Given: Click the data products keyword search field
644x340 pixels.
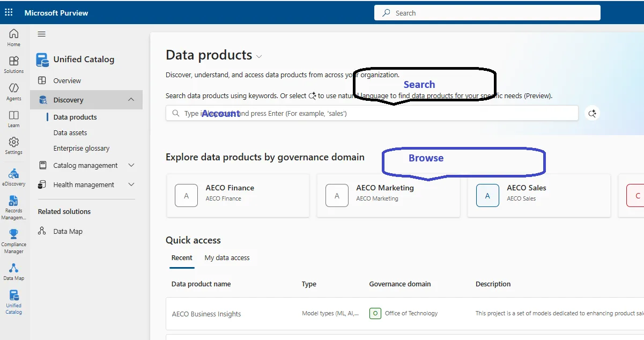Looking at the screenshot, I should click(372, 113).
